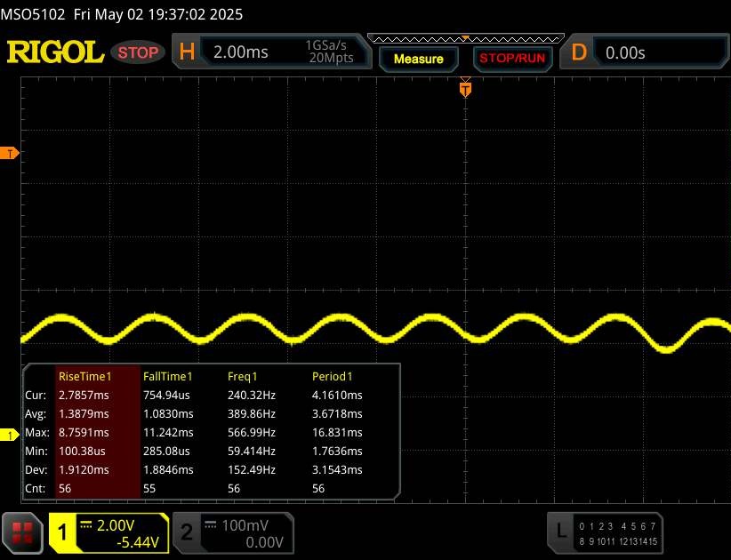Click the trigger level T marker on left edge
This screenshot has width=731, height=560.
(9, 153)
